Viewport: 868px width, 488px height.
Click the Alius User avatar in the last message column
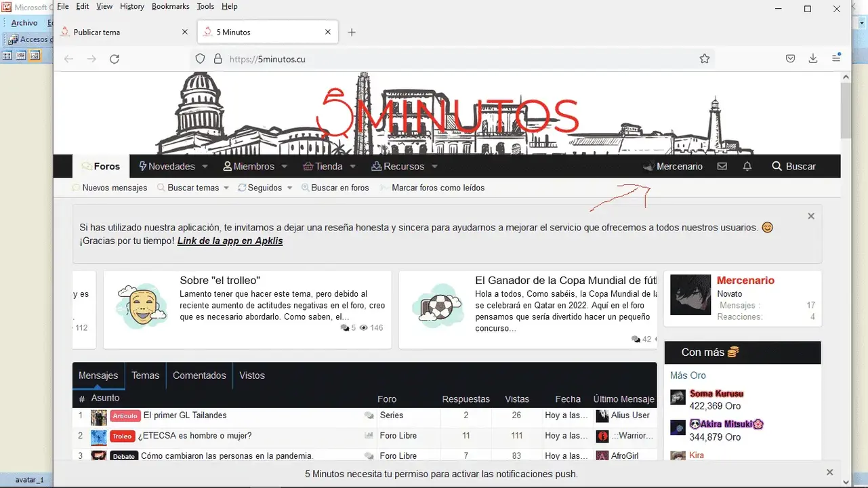(x=602, y=415)
